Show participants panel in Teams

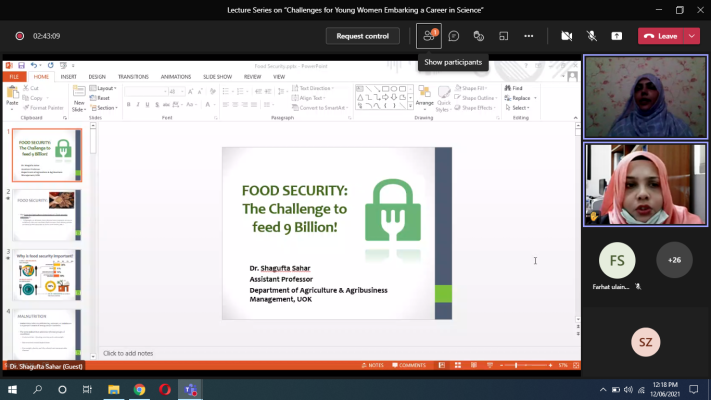click(x=429, y=36)
